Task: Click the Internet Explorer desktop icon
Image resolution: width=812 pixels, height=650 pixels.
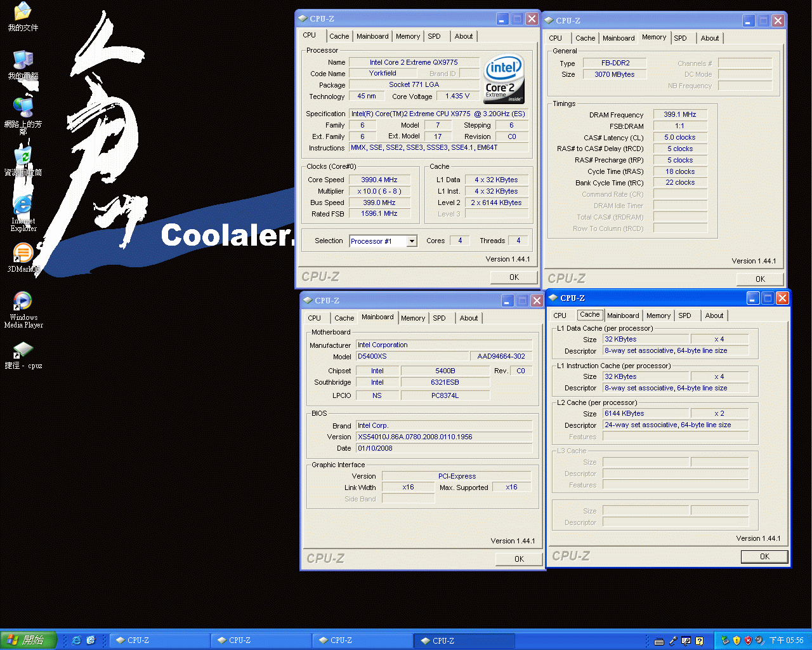Action: (23, 205)
